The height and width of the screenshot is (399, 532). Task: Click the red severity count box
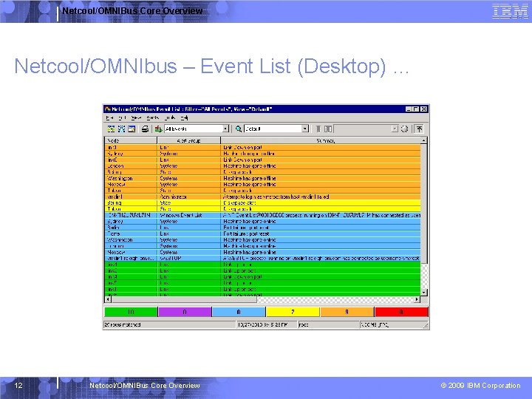click(x=401, y=312)
